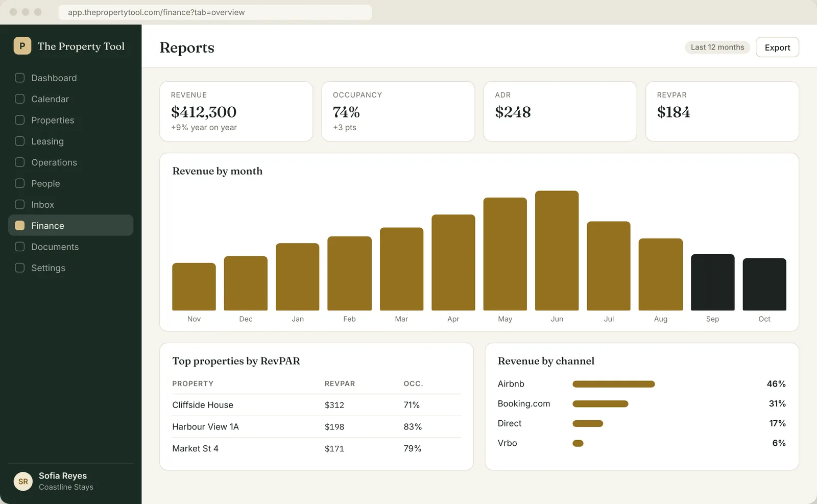The image size is (817, 504).
Task: Click the Dashboard sidebar icon
Action: (x=20, y=78)
